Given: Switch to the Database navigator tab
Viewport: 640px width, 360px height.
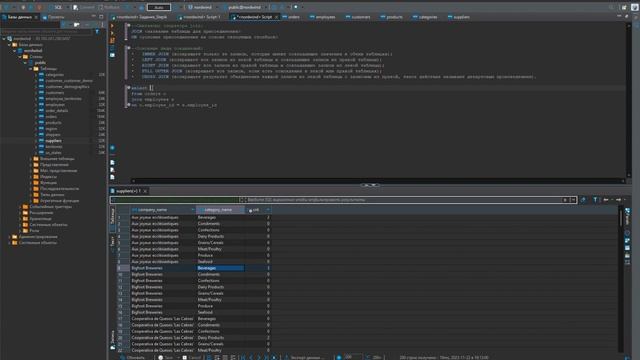Looking at the screenshot, I should (20, 17).
